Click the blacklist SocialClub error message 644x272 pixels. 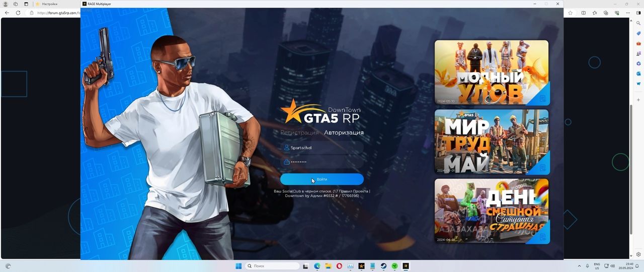[x=322, y=193]
